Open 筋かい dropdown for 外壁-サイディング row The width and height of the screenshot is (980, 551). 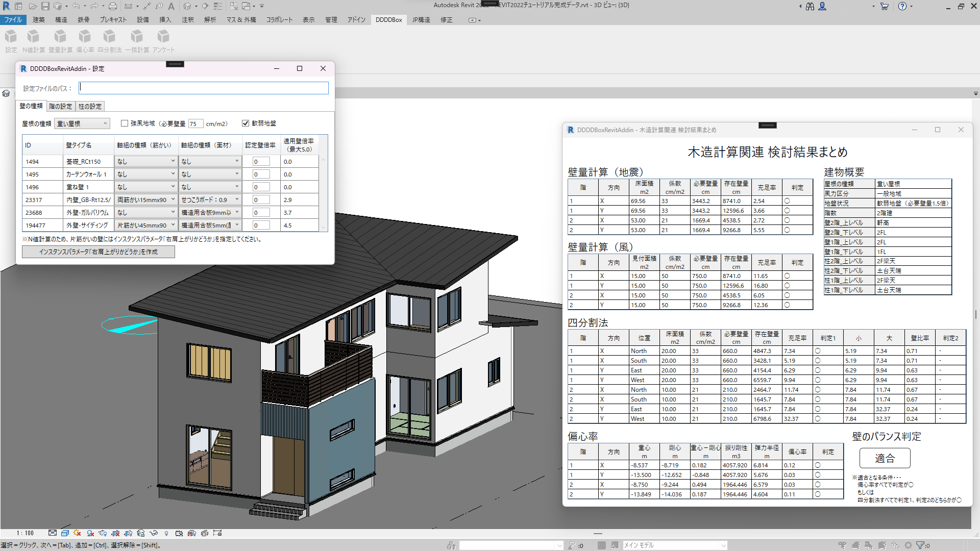tap(145, 225)
